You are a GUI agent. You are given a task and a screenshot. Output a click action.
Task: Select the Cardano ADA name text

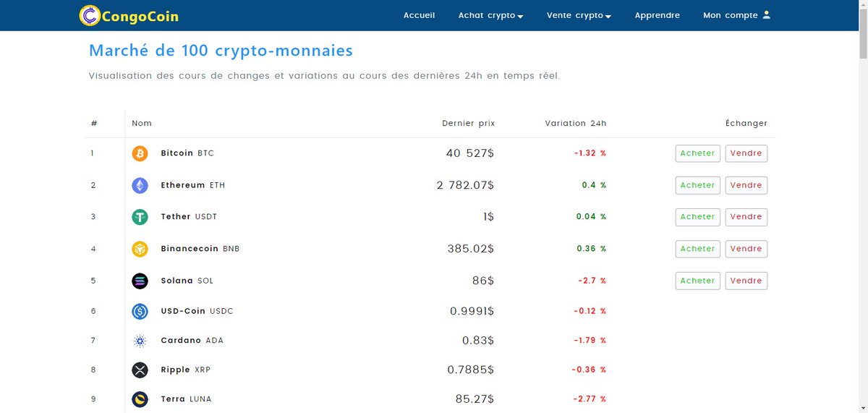[192, 341]
